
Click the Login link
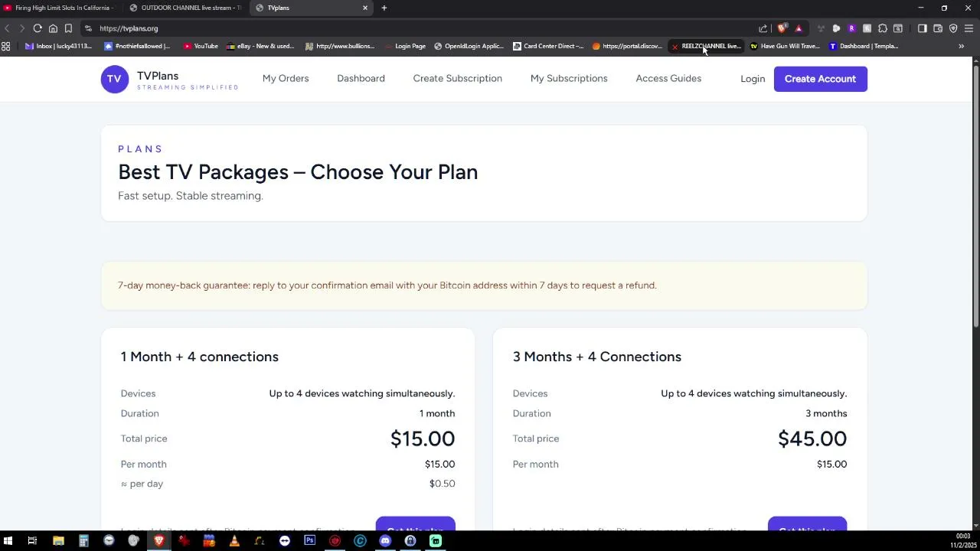tap(753, 79)
